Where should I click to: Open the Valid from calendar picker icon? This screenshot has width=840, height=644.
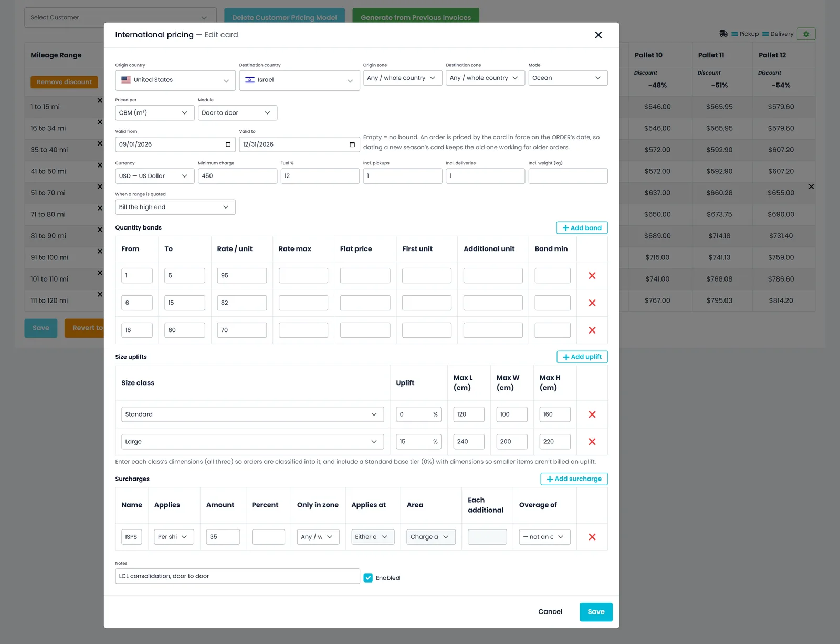pyautogui.click(x=228, y=144)
